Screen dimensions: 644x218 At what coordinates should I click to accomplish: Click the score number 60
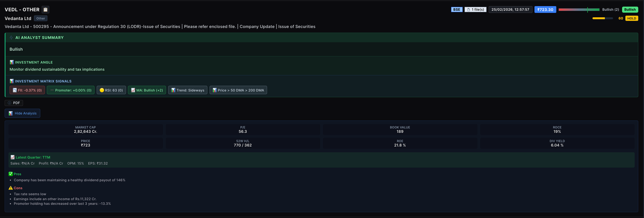(621, 19)
